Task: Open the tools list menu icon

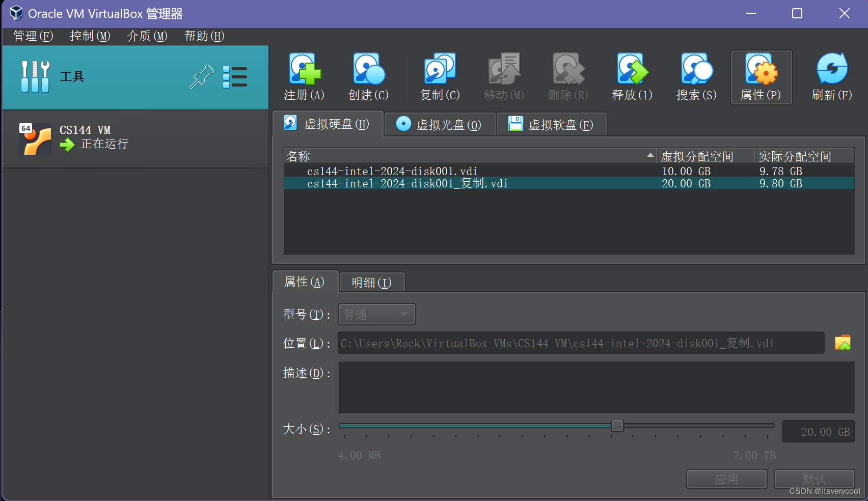Action: (x=235, y=77)
